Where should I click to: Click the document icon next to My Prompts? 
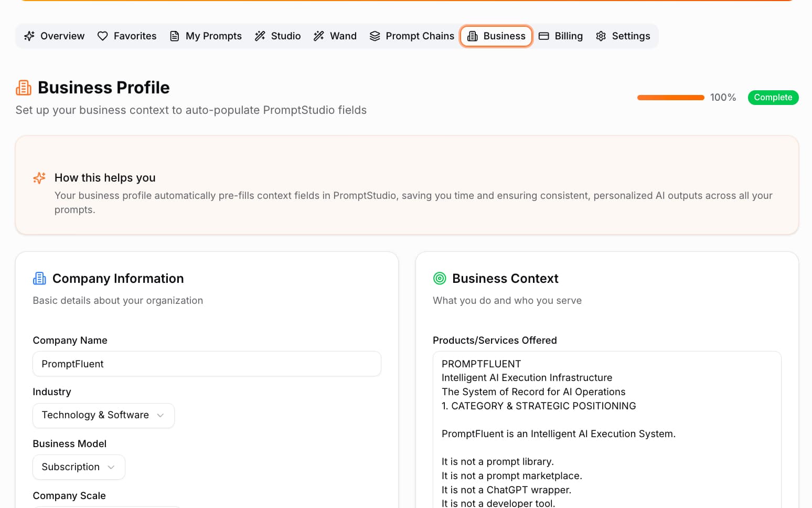tap(175, 36)
